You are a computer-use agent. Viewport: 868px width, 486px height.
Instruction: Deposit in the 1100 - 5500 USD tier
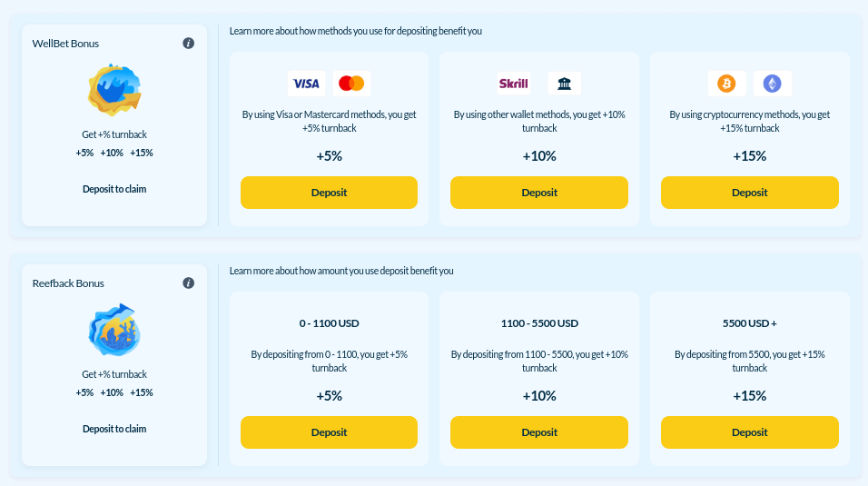click(x=539, y=432)
